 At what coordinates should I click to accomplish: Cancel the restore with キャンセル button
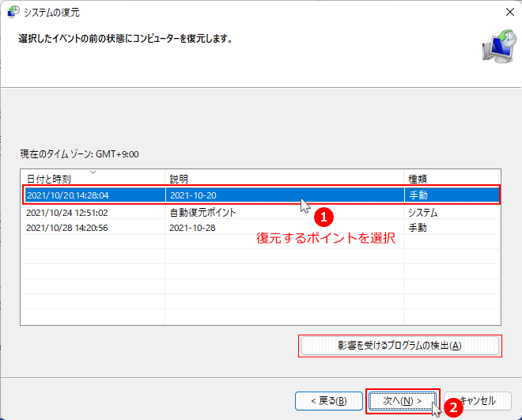[478, 401]
